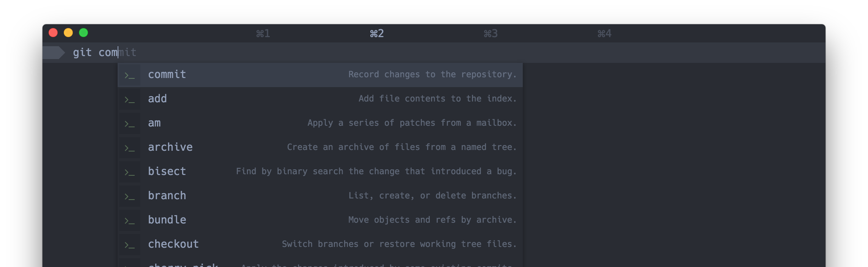Click the terminal icon next to archive

tap(130, 148)
